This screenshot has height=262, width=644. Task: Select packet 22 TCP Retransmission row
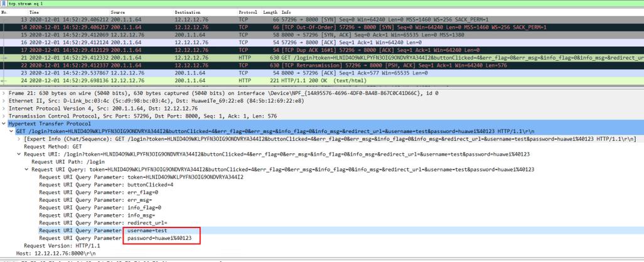(x=322, y=65)
